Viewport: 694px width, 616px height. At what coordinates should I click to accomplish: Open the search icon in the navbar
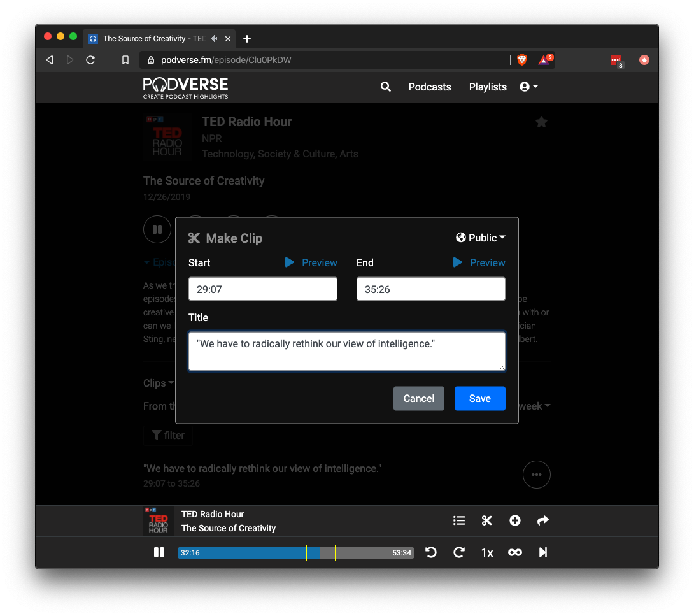(385, 87)
